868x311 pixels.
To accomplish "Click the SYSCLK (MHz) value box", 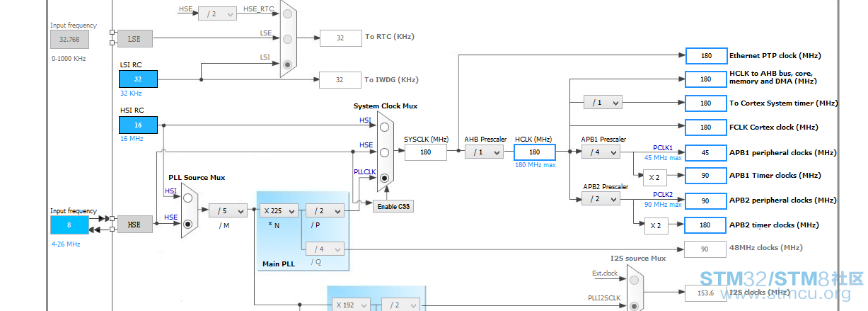I will pos(425,152).
